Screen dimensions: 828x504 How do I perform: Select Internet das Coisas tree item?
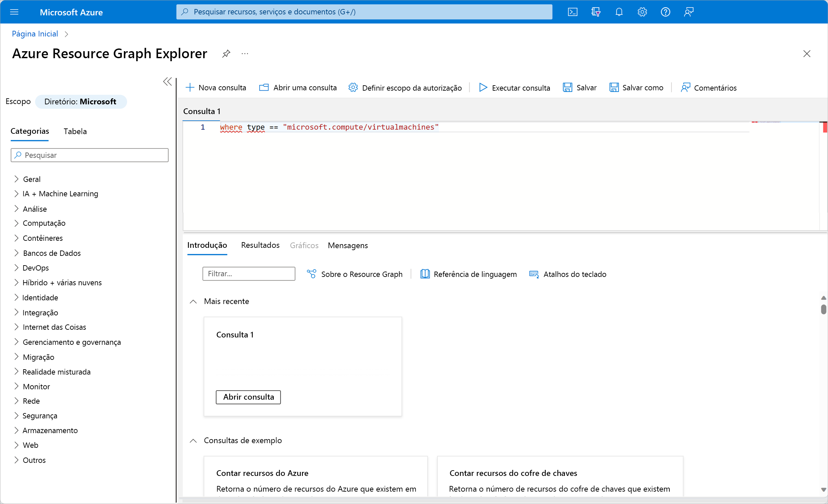pos(54,327)
